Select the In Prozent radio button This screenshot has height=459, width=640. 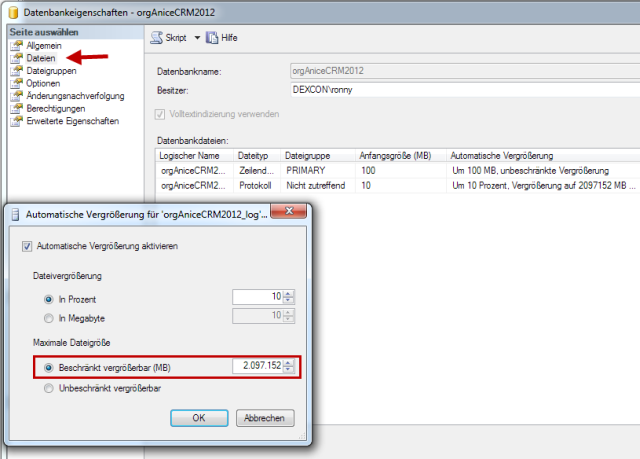(x=49, y=299)
